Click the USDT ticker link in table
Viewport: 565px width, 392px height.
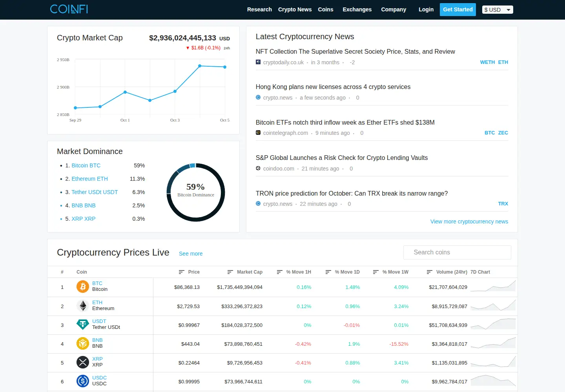point(99,321)
